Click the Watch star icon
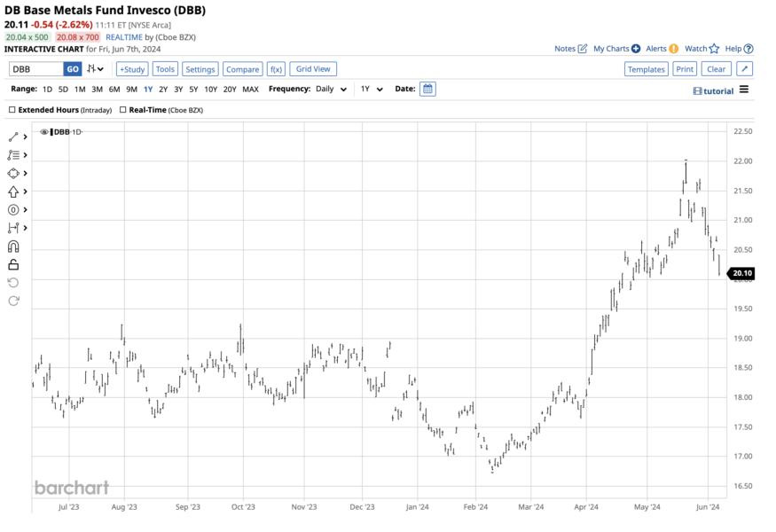Image resolution: width=776 pixels, height=532 pixels. point(714,49)
